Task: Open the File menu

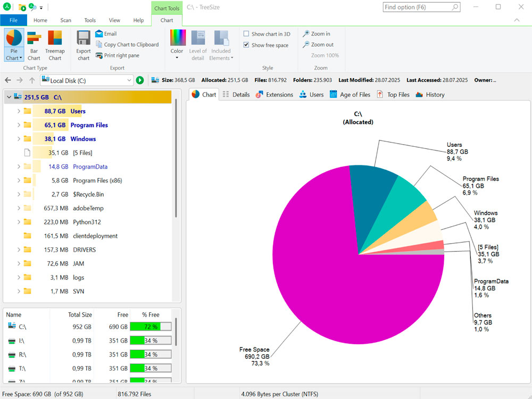Action: click(14, 20)
